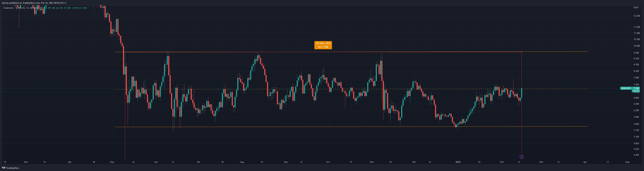Click the low value L6.726 in legend
The height and width of the screenshot is (171, 644).
click(x=60, y=8)
